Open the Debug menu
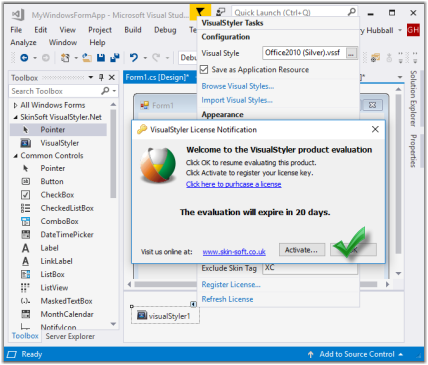Viewport: 428px width, 365px height. [165, 30]
